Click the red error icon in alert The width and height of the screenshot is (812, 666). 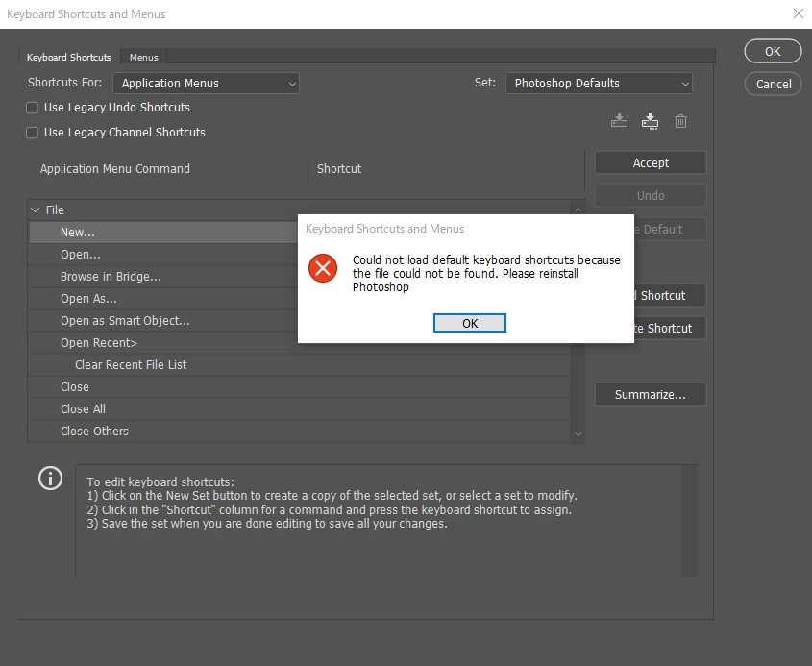pos(323,268)
